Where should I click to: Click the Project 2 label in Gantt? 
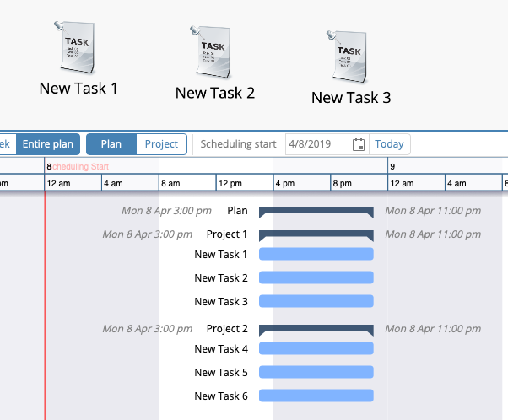(x=227, y=329)
